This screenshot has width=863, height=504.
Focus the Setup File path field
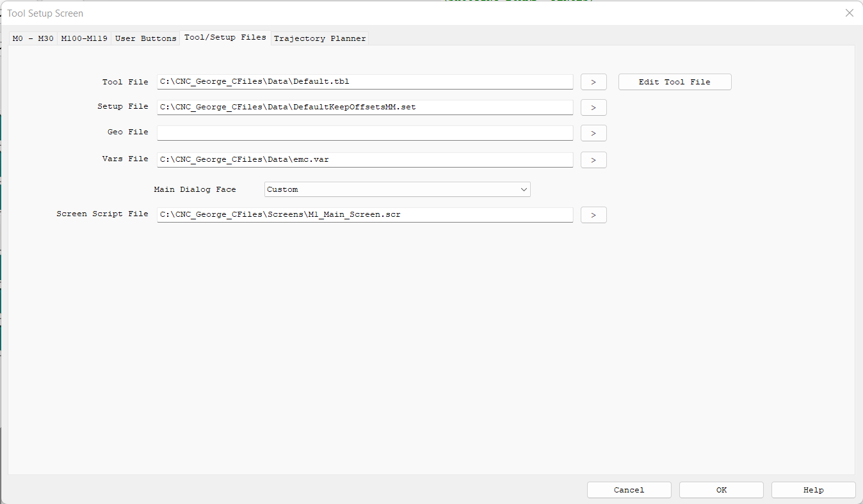pos(365,107)
